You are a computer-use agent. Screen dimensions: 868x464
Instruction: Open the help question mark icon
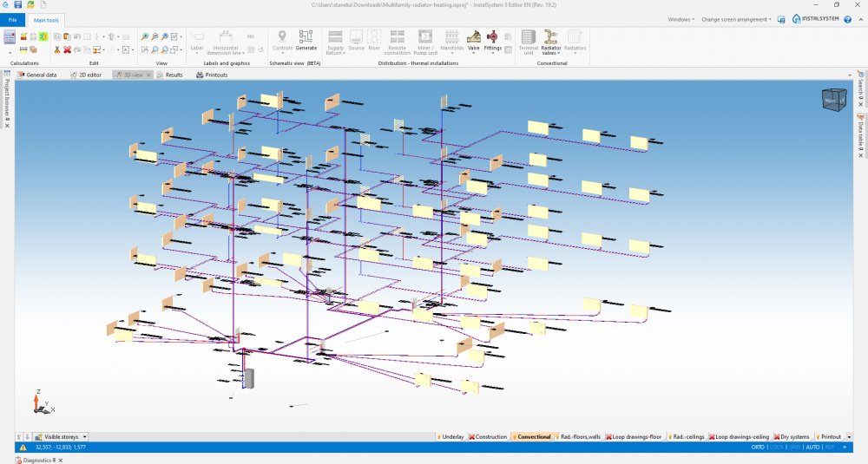tap(847, 19)
